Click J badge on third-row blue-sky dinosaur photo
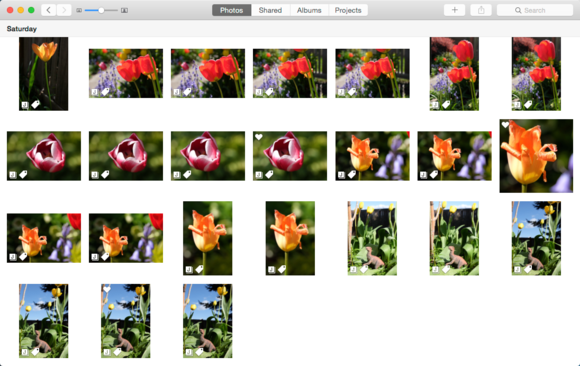 [x=517, y=269]
